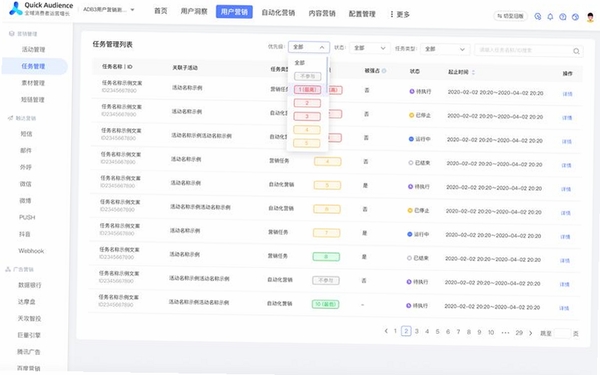Go to page 3
This screenshot has height=375, width=600.
[417, 331]
